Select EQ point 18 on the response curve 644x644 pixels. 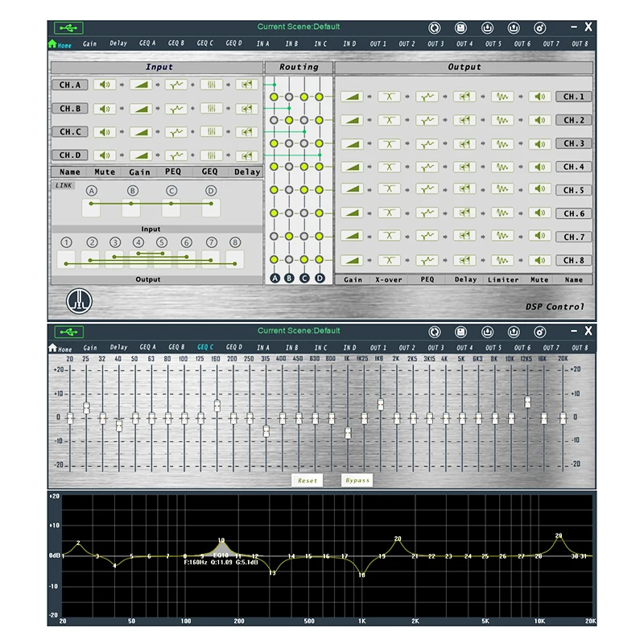coord(361,575)
